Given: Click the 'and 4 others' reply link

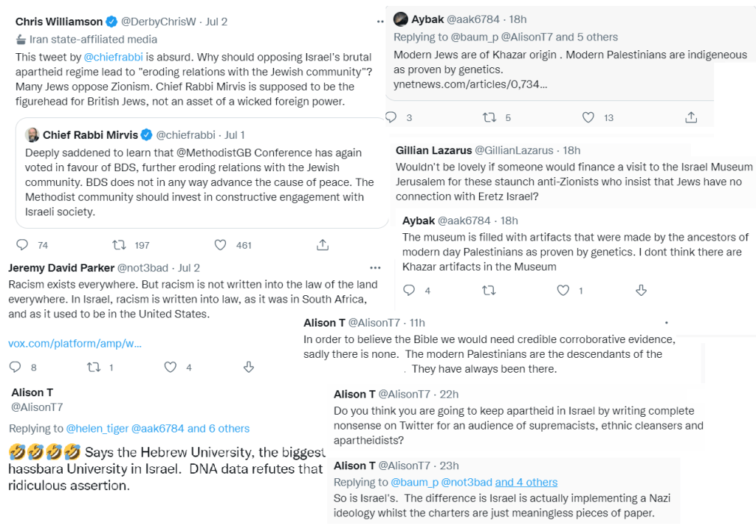Looking at the screenshot, I should (x=526, y=482).
